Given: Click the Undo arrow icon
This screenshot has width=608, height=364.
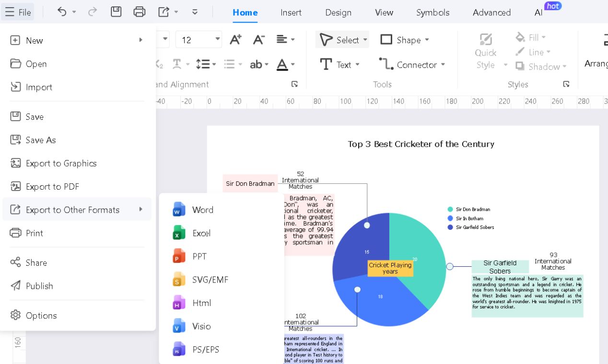Looking at the screenshot, I should (62, 12).
